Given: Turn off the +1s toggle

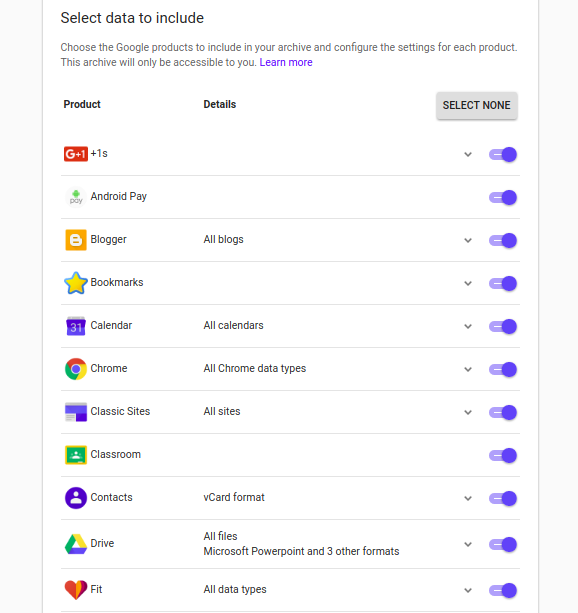Looking at the screenshot, I should click(x=503, y=154).
